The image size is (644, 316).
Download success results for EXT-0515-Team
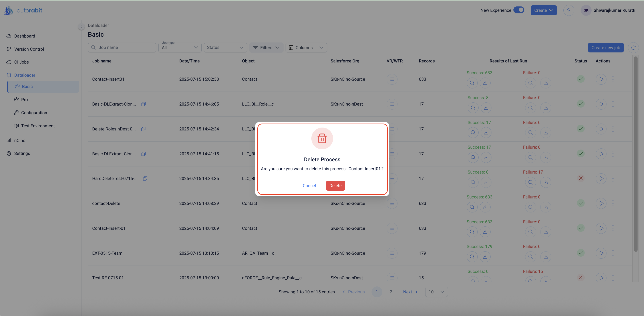(x=485, y=256)
